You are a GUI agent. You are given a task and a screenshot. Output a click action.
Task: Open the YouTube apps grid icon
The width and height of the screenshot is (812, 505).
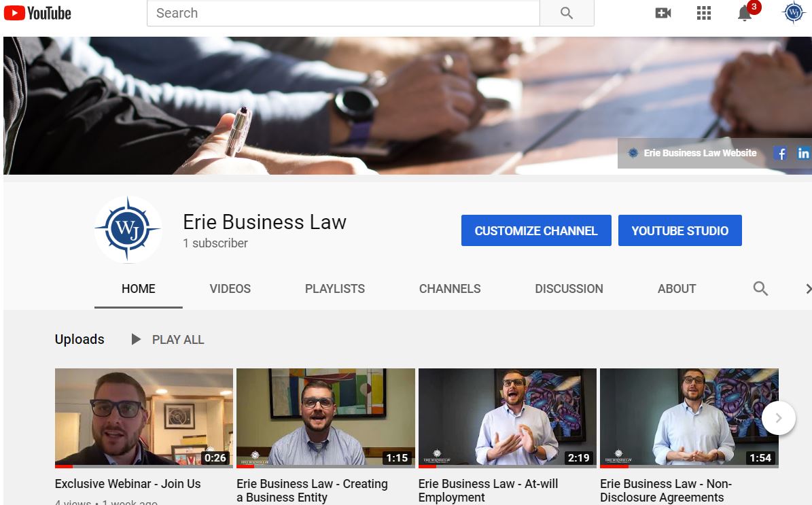[704, 13]
